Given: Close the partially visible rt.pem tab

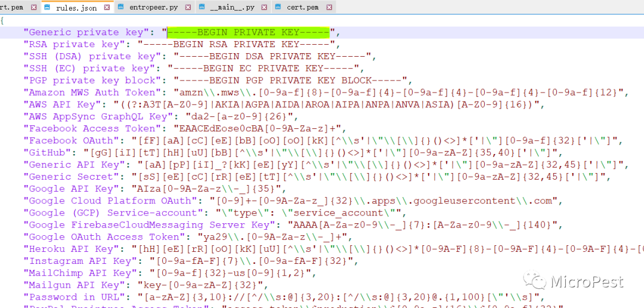Looking at the screenshot, I should point(33,7).
